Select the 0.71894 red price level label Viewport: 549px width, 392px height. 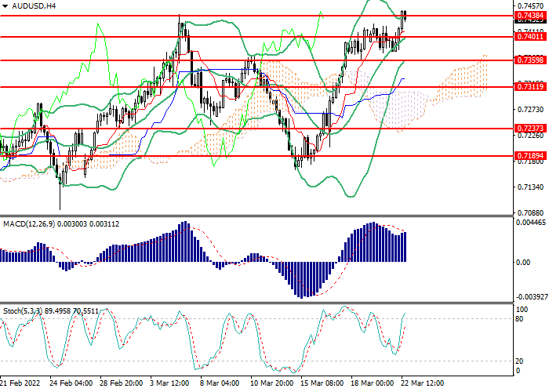click(x=530, y=156)
